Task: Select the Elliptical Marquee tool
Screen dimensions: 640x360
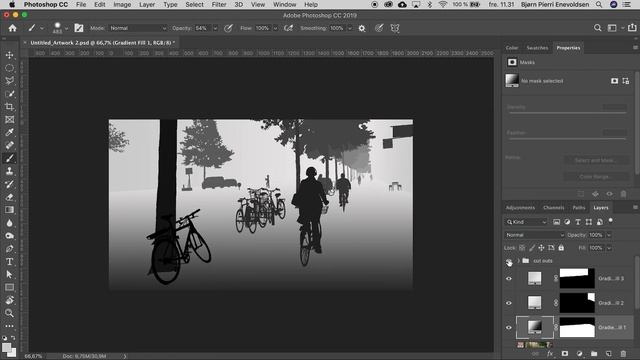Action: click(x=9, y=68)
